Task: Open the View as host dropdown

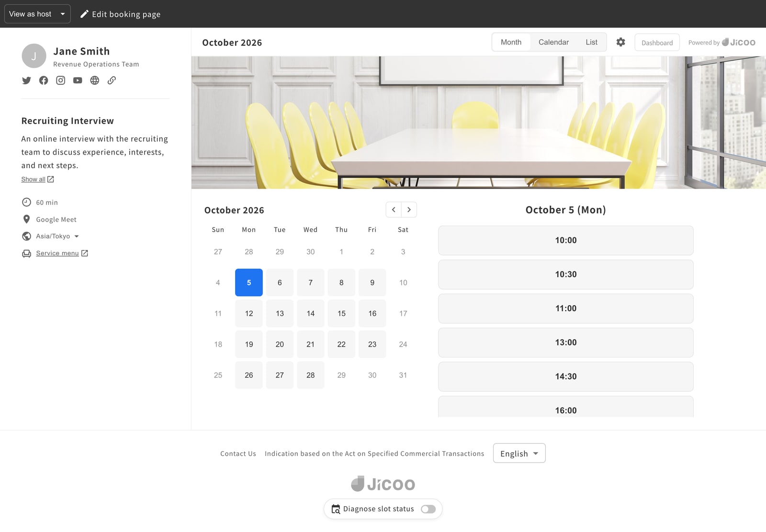Action: coord(37,14)
